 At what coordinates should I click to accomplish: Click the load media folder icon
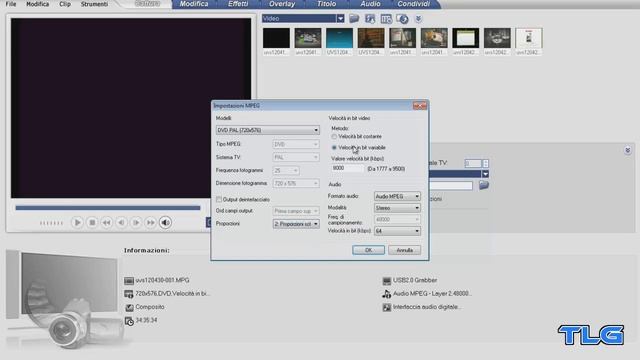(x=354, y=18)
